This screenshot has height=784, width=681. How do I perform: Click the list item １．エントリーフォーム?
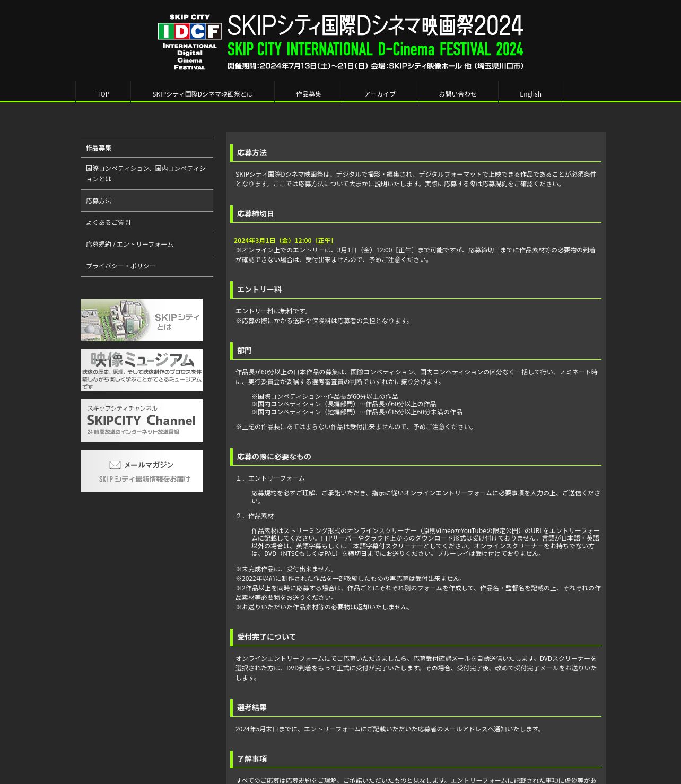click(270, 478)
